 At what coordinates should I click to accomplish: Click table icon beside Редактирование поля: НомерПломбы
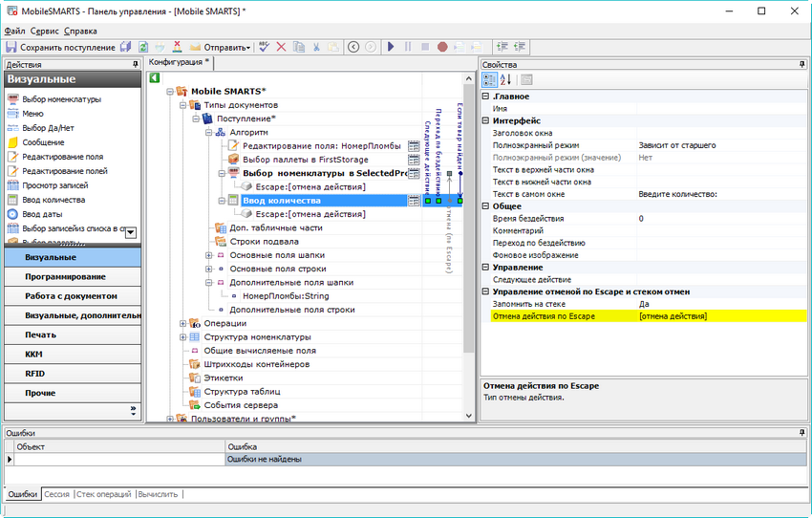click(x=414, y=146)
